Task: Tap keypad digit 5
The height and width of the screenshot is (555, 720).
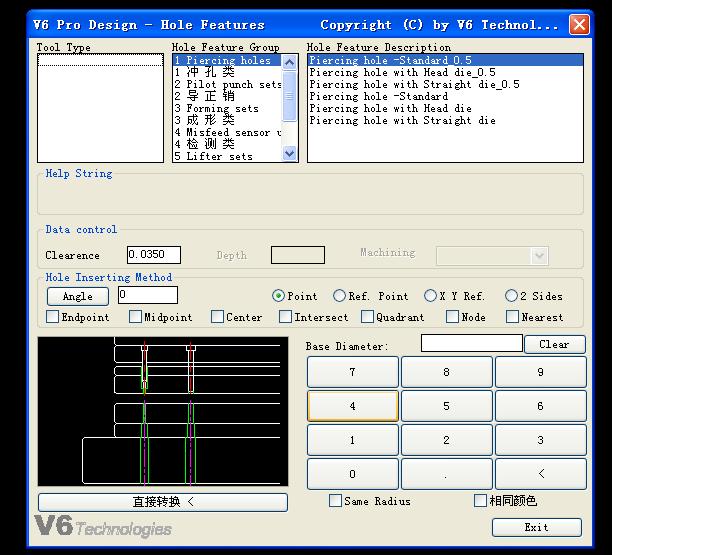Action: point(446,406)
